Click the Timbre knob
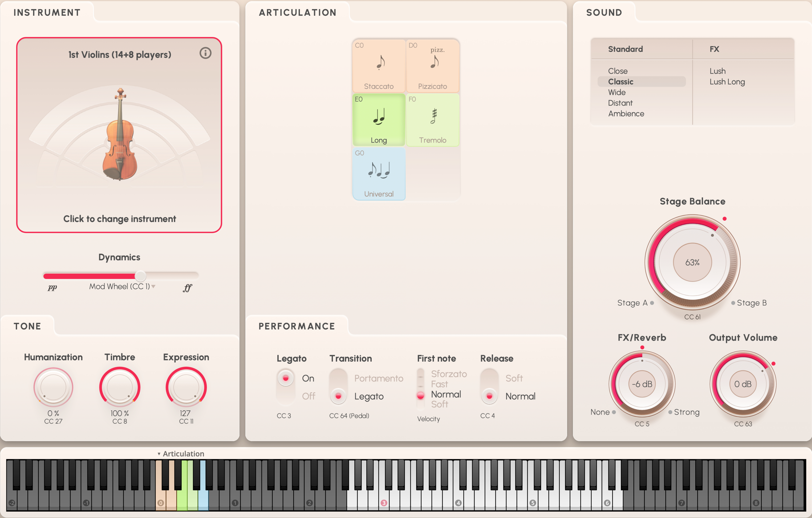The width and height of the screenshot is (812, 518). coord(120,387)
